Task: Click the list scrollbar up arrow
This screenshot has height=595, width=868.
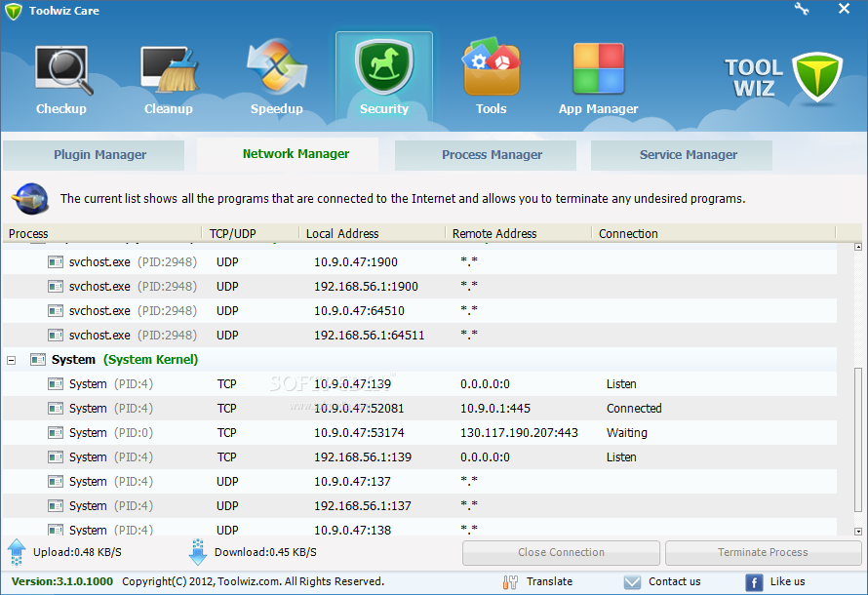Action: (x=858, y=247)
